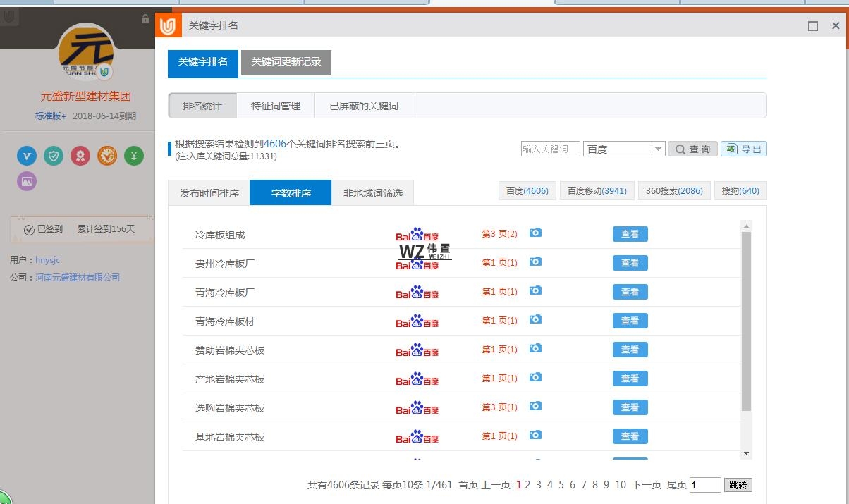Switch to the 关键词更新记录 tab

pyautogui.click(x=286, y=62)
